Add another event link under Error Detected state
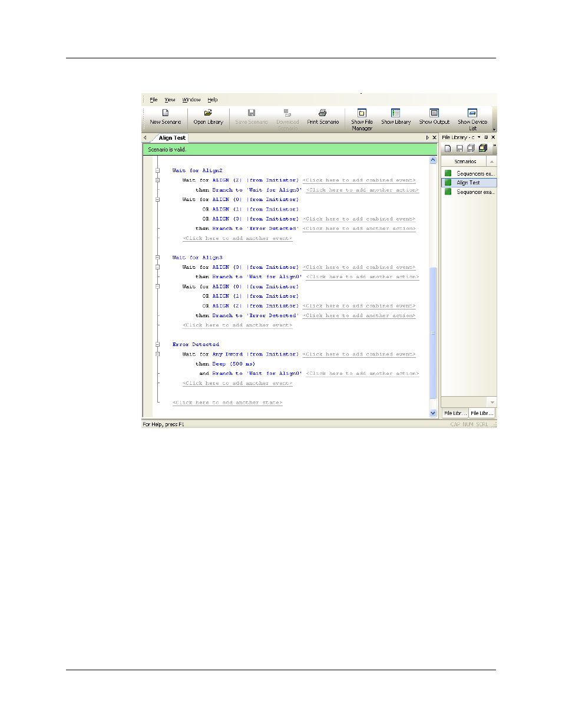The image size is (562, 728). [237, 383]
